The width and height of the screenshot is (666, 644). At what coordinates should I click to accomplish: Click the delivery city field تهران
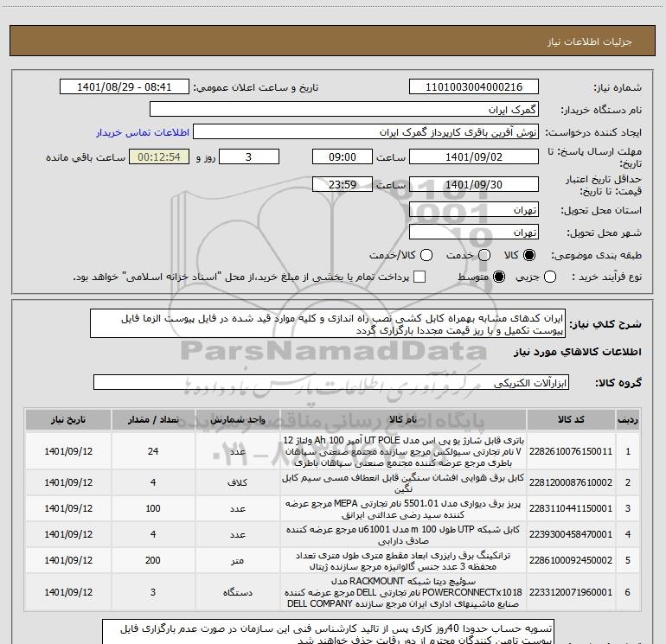(474, 233)
